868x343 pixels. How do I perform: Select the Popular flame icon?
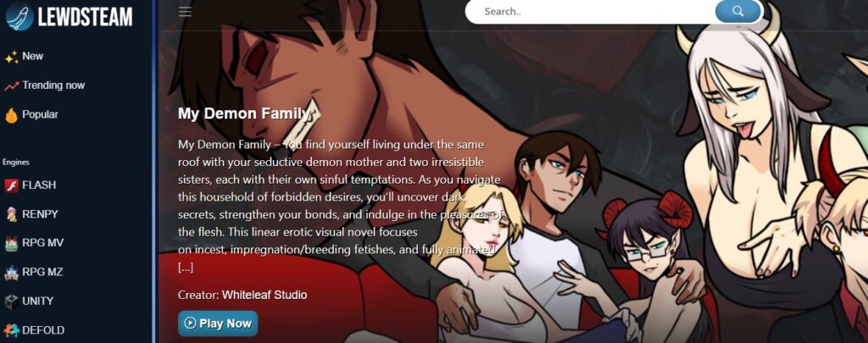pos(11,115)
